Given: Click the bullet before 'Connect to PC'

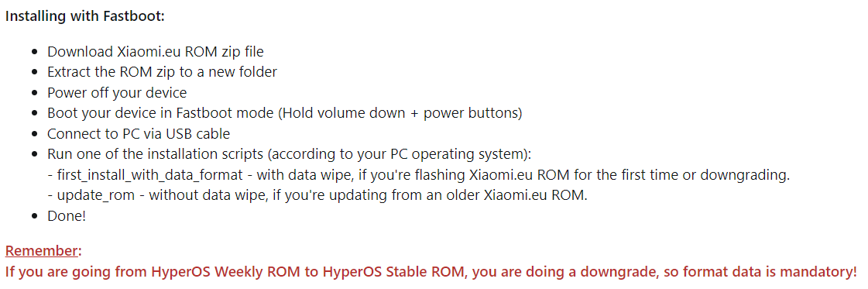Looking at the screenshot, I should pyautogui.click(x=36, y=134).
